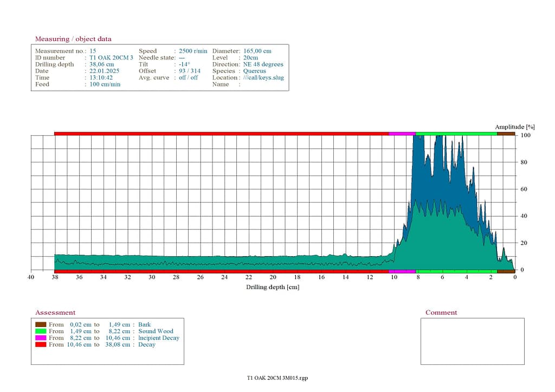Click inside the empty Comment box
Viewport: 555px width, 392px height.
coord(472,341)
